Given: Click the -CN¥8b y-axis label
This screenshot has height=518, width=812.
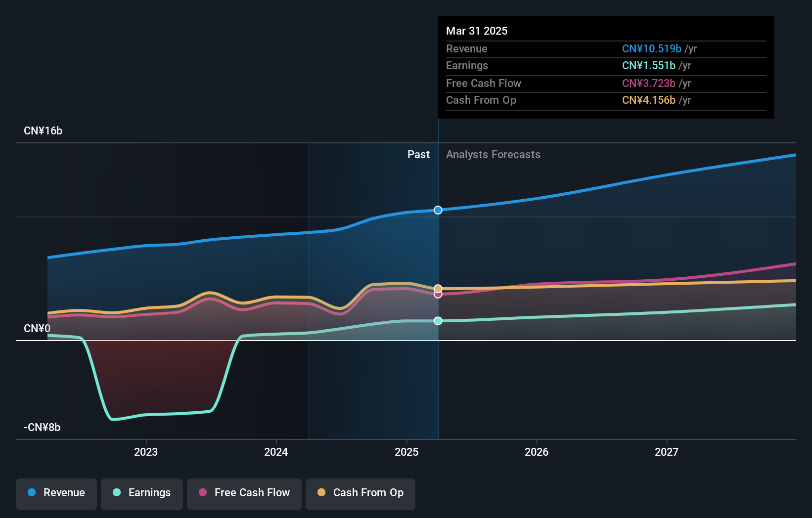Looking at the screenshot, I should click(42, 428).
